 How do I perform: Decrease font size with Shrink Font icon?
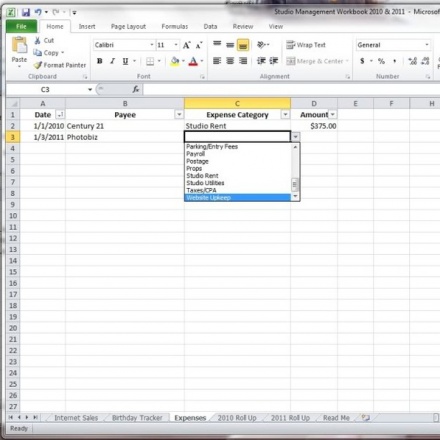pos(199,45)
